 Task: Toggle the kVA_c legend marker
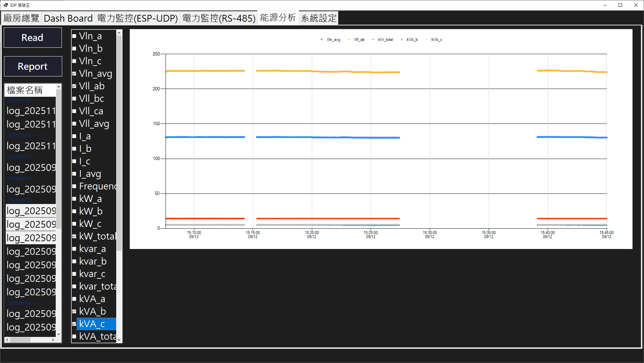427,39
